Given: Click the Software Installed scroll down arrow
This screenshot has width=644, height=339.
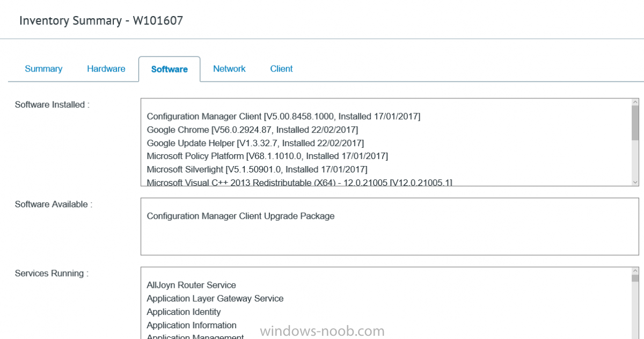Looking at the screenshot, I should 635,183.
